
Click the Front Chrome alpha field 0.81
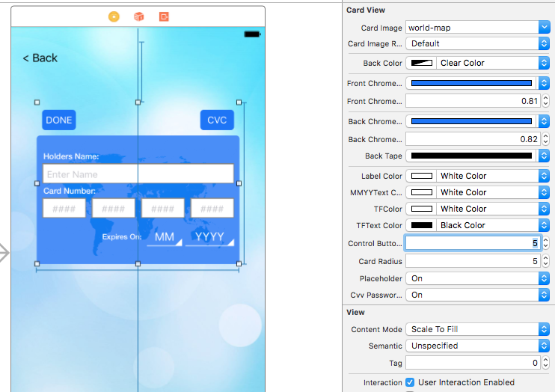click(x=473, y=101)
